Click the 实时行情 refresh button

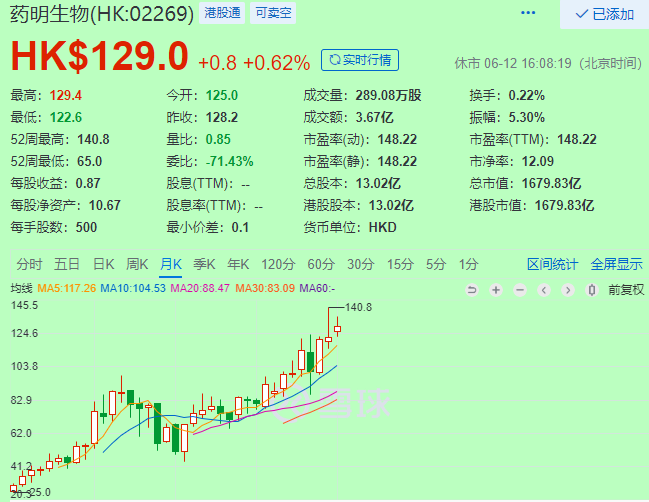click(x=360, y=60)
